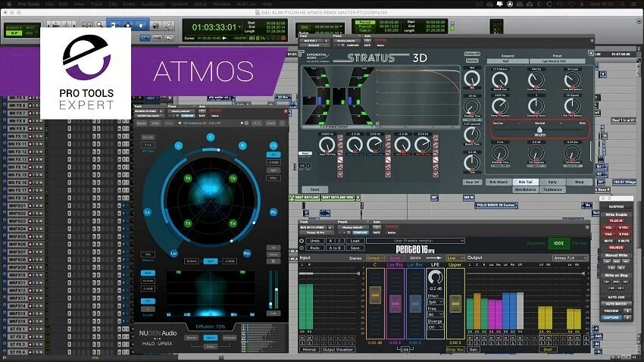Switch to the TopBalance tab in Stratus 3D
644x362 pixels.
[552, 189]
